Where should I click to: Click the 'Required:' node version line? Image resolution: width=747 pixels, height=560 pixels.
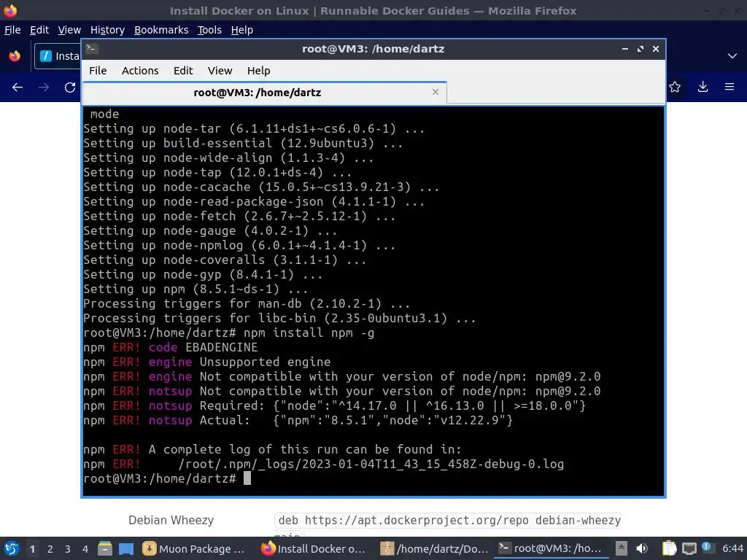[334, 405]
